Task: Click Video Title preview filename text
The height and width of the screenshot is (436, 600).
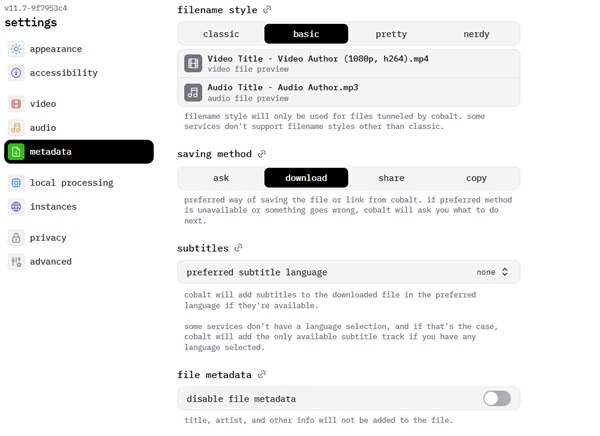Action: coord(318,59)
